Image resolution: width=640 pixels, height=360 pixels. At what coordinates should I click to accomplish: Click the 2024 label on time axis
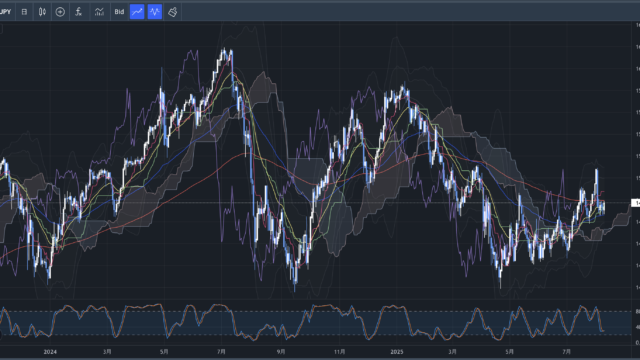pyautogui.click(x=50, y=352)
